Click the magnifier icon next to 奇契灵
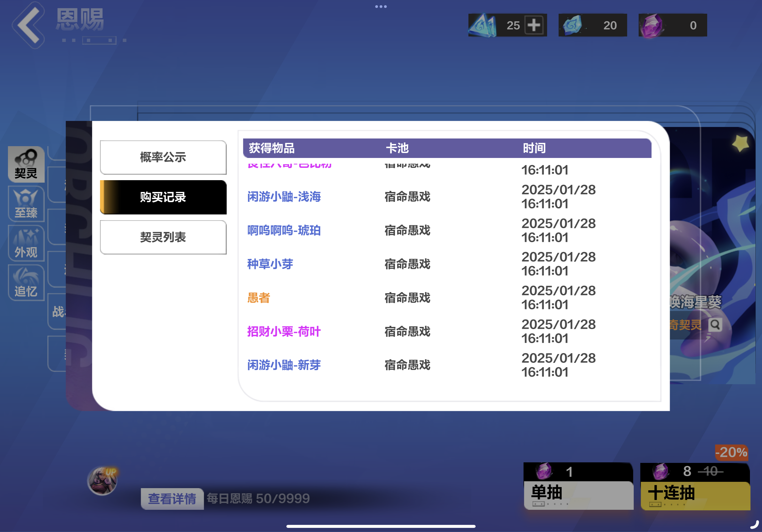Viewport: 762px width, 532px height. click(x=716, y=324)
